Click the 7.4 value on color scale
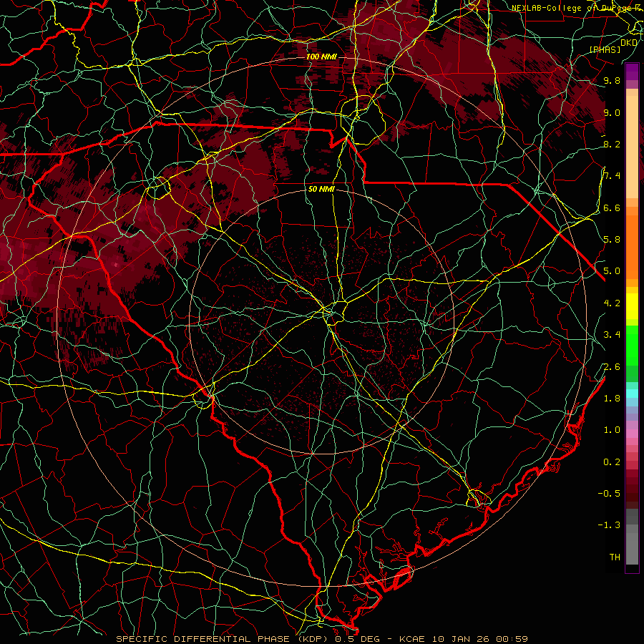 coord(612,176)
